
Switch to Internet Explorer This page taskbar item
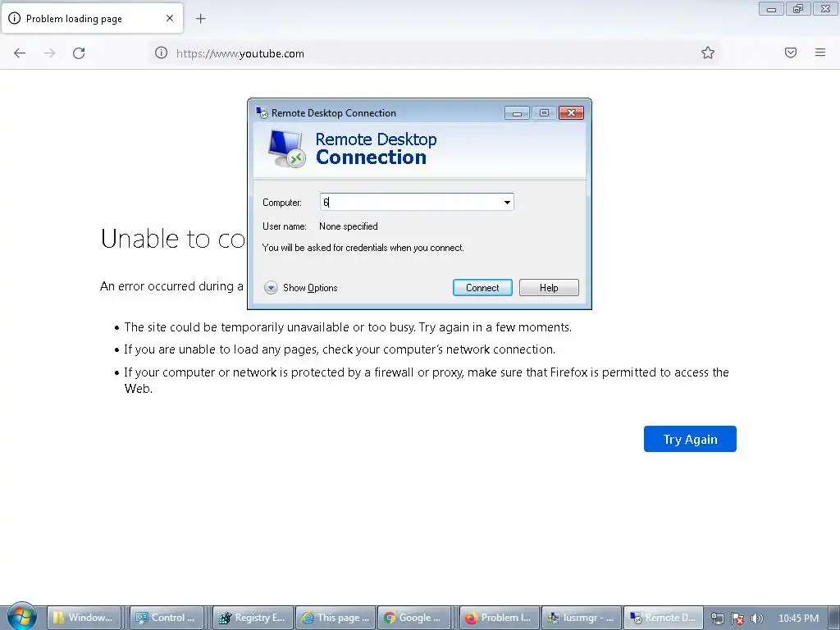pyautogui.click(x=336, y=618)
